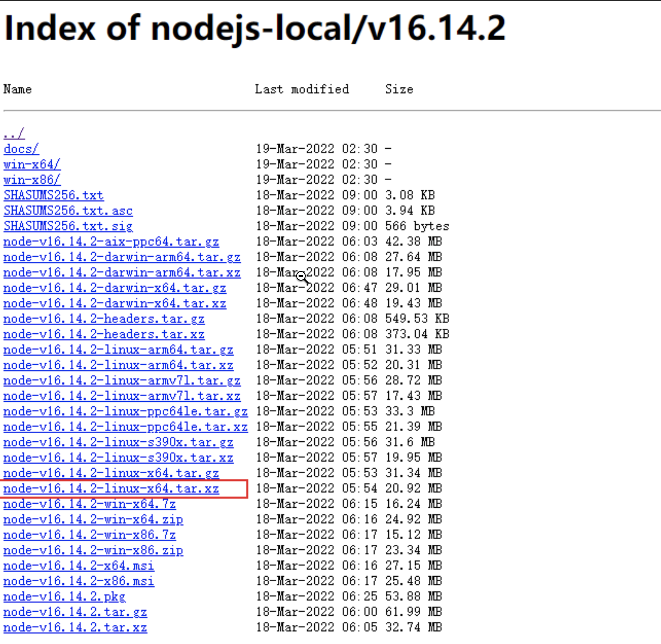Download node-v16.14.2-linux-arm64.tar.xz
Screen dimensions: 661x644
pos(118,365)
